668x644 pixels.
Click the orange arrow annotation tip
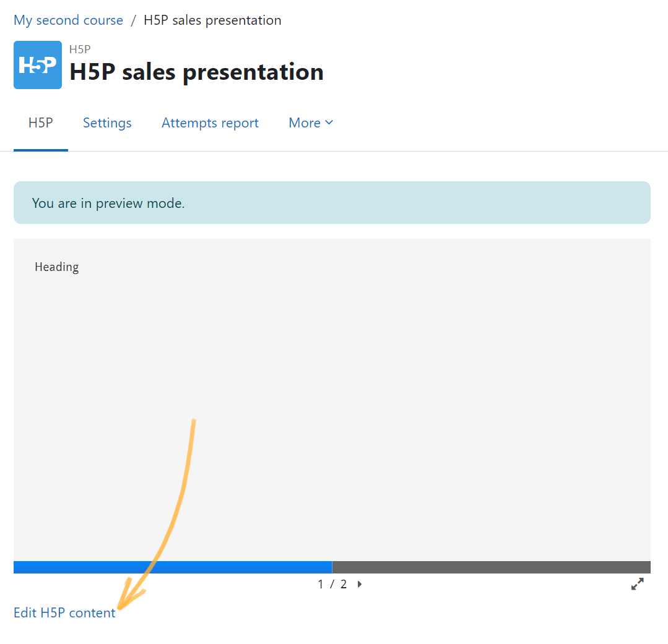[x=121, y=606]
